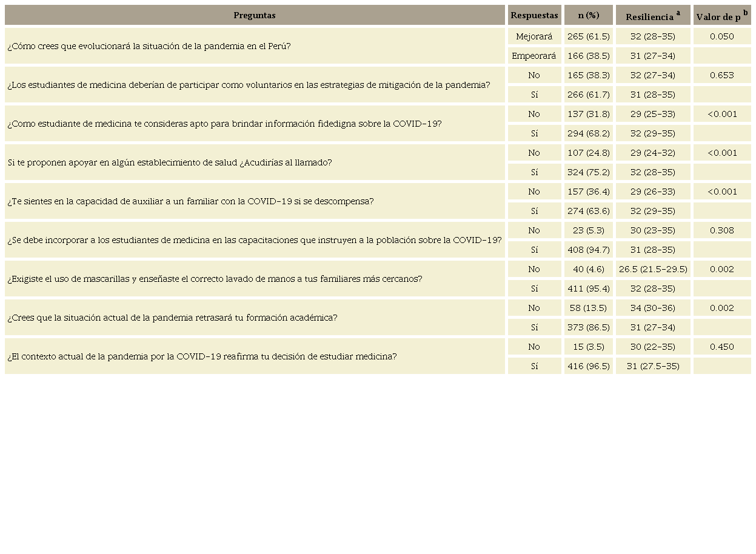Screen dimensions: 756x554
Task: Click the Preguntas column header
Action: coord(255,15)
